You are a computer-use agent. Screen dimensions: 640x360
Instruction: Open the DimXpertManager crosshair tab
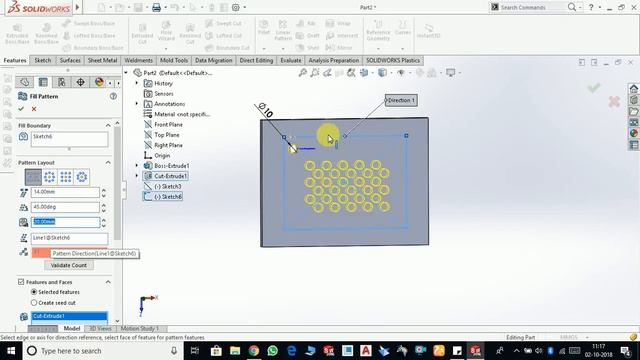pyautogui.click(x=80, y=82)
